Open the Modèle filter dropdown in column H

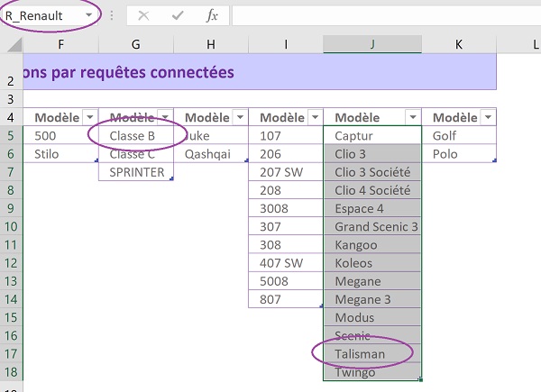240,117
